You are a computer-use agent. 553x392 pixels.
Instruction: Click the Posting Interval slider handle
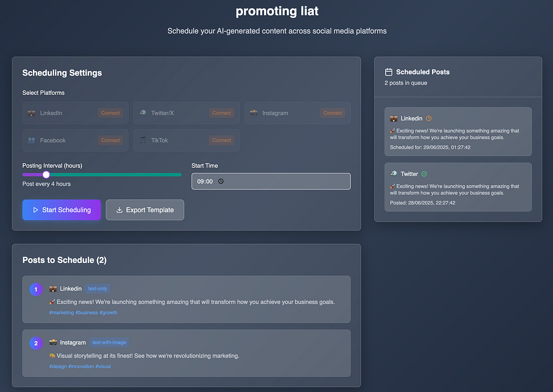click(x=46, y=174)
